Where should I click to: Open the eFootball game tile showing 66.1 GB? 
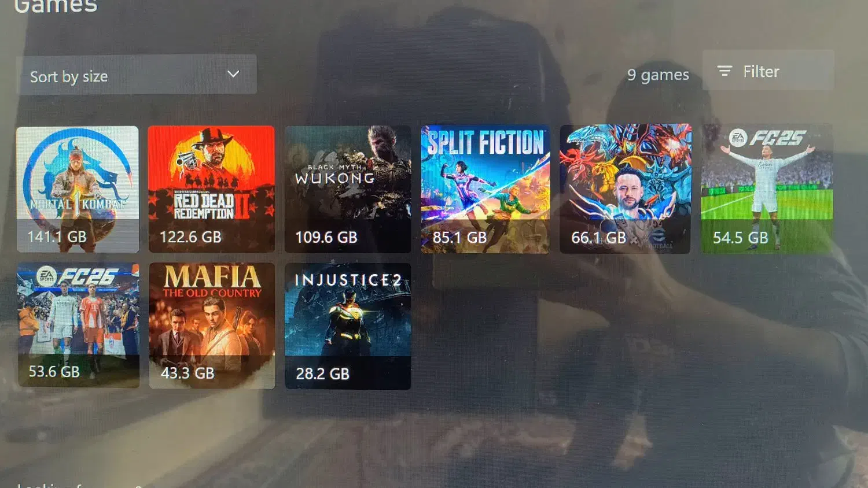click(626, 188)
